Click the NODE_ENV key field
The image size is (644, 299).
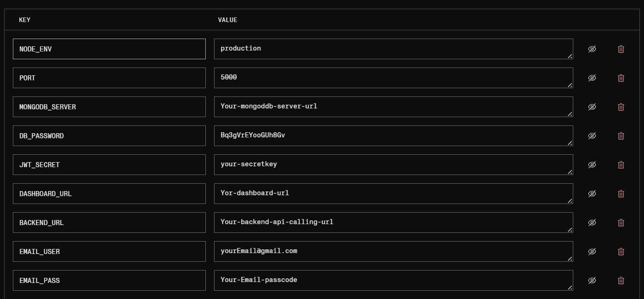pos(109,49)
